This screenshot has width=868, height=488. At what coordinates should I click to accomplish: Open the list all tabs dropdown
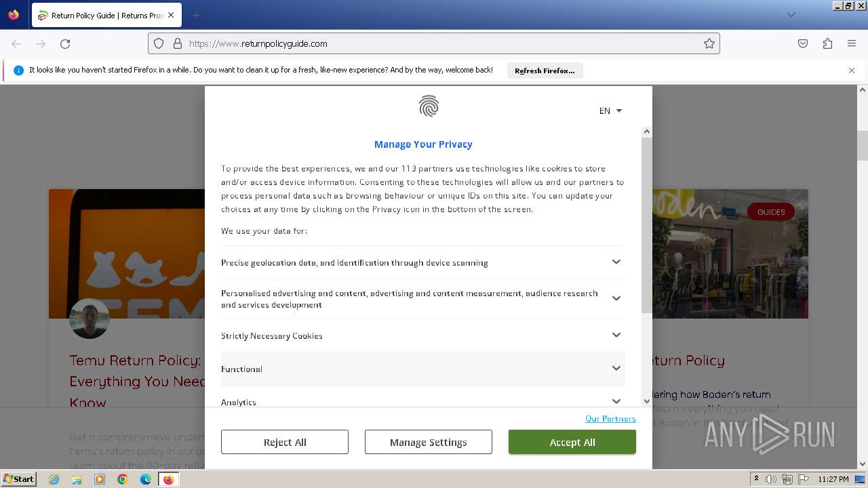(791, 15)
